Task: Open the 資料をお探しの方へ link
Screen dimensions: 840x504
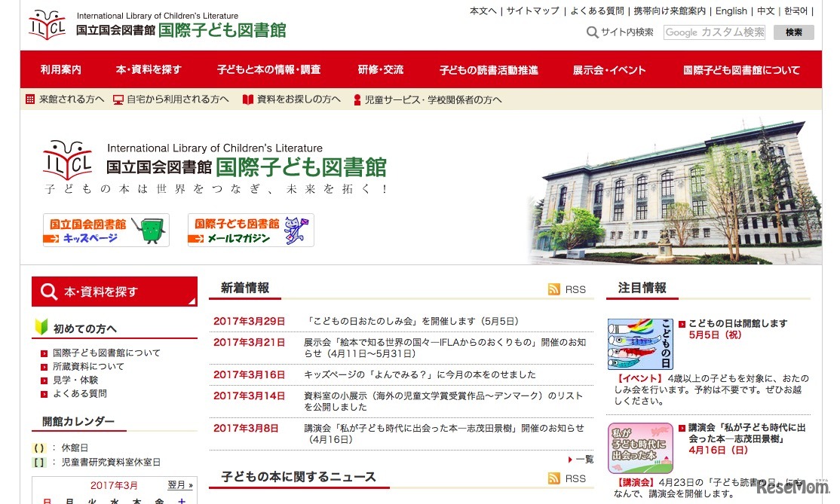Action: coord(299,99)
